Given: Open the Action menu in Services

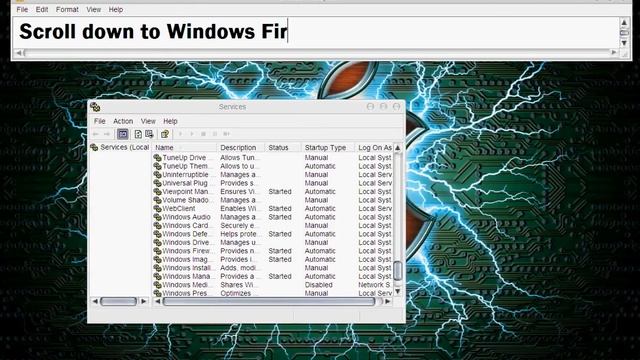Looking at the screenshot, I should (123, 121).
